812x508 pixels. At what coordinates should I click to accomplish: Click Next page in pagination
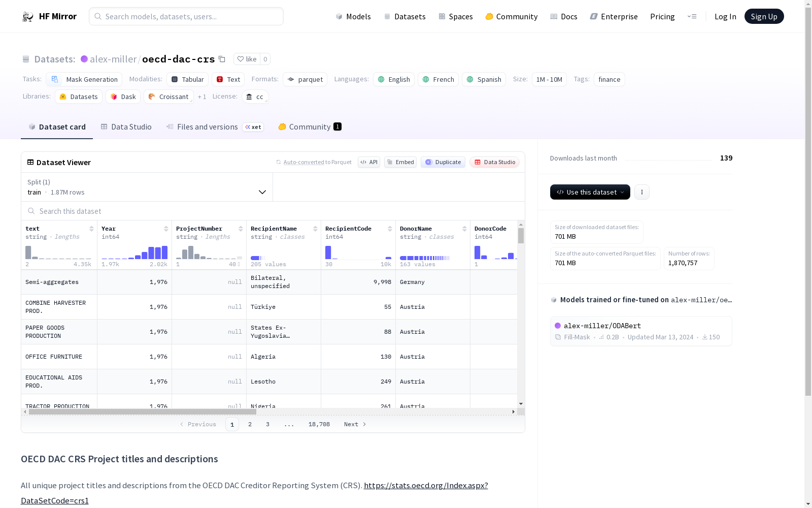tap(355, 424)
